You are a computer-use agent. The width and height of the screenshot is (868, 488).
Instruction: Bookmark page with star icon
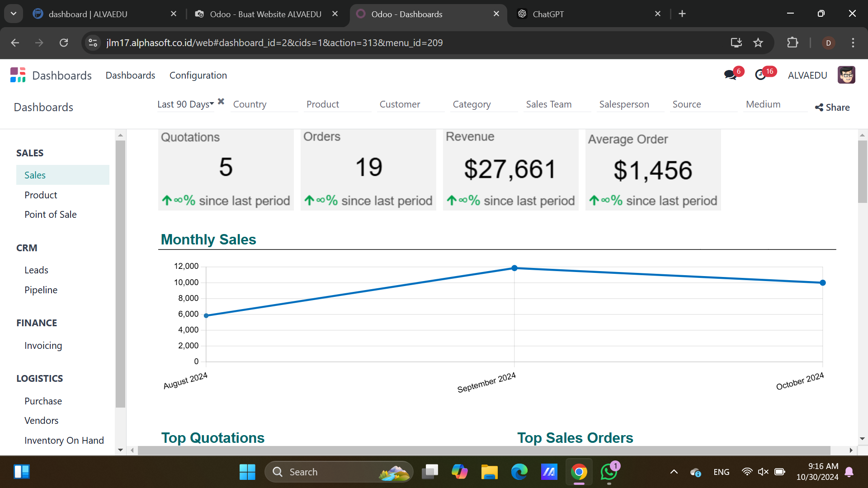[x=758, y=42]
